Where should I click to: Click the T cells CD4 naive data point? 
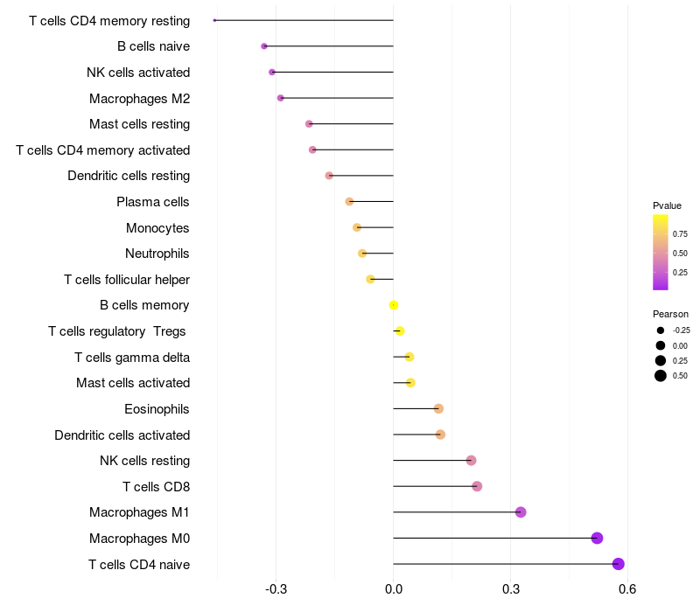[x=618, y=564]
